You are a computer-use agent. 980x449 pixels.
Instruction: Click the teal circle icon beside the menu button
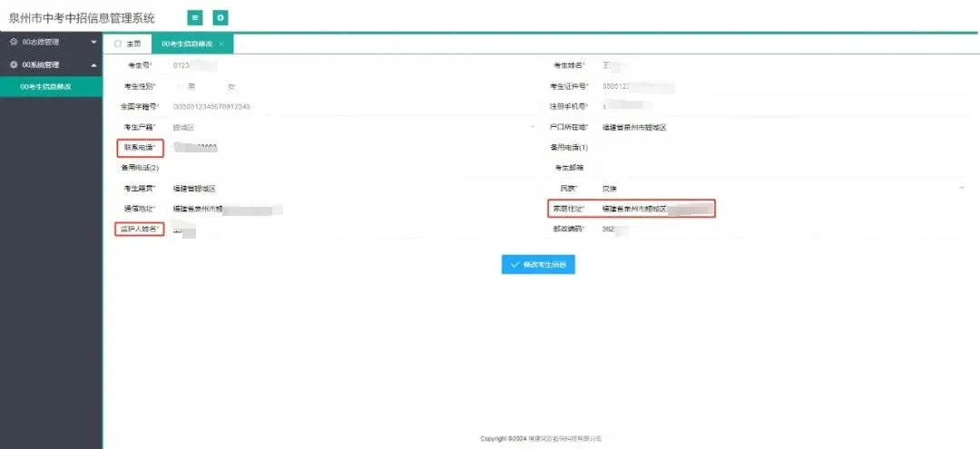click(220, 18)
